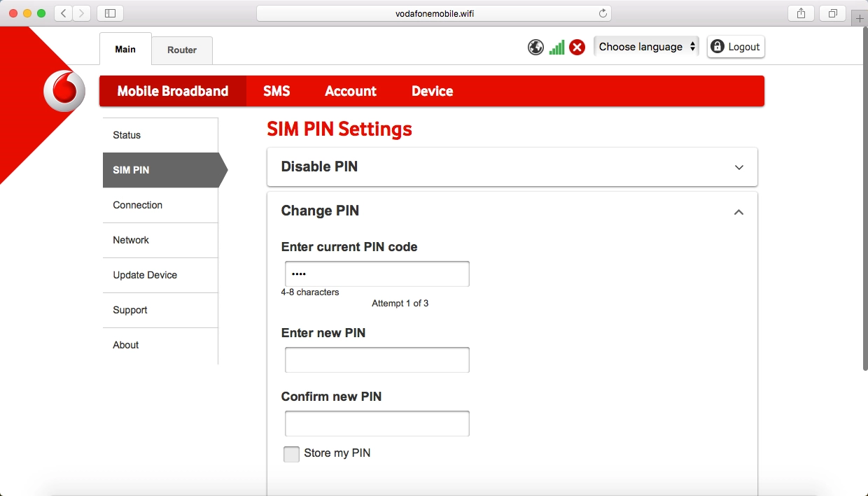Click the Enter new PIN field
This screenshot has height=496, width=868.
[377, 360]
